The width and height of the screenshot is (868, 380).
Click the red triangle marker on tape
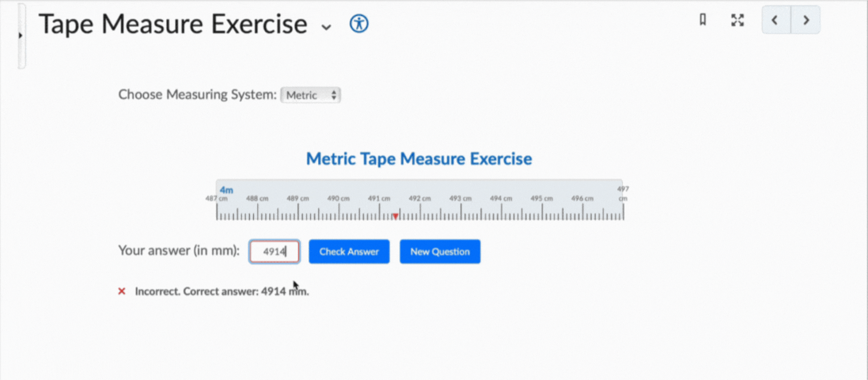tap(395, 216)
